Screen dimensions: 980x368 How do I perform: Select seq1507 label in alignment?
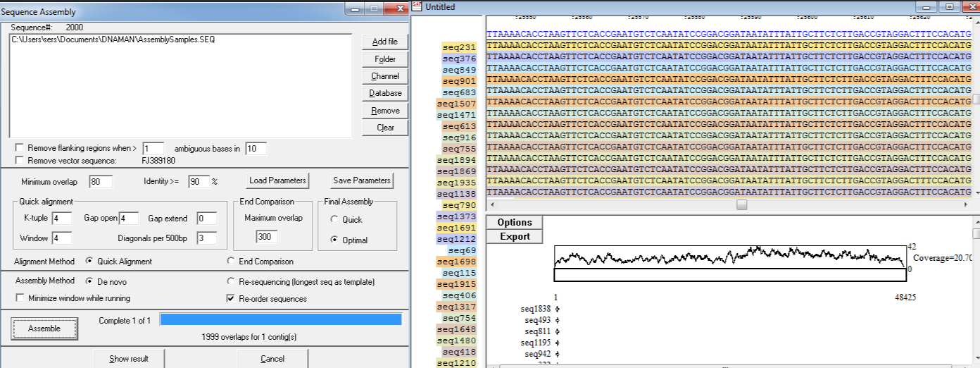456,104
